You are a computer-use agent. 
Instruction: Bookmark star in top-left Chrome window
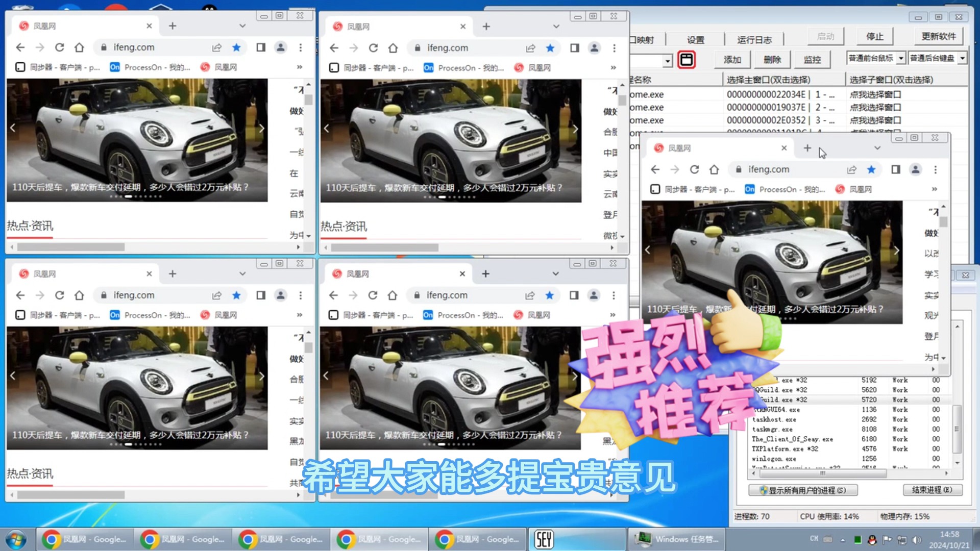[x=236, y=47]
